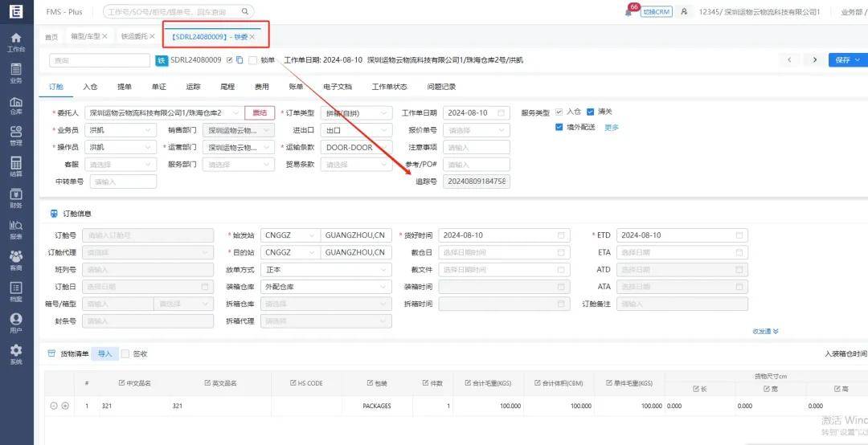Go to next record arrow

pyautogui.click(x=814, y=59)
